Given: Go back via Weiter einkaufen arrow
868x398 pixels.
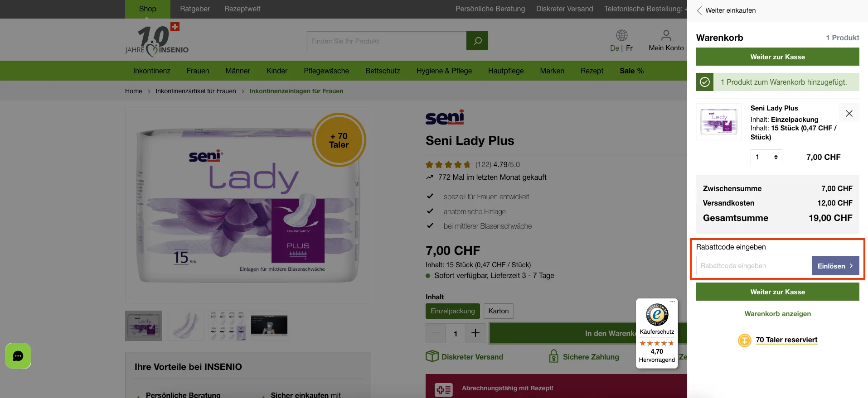Looking at the screenshot, I should click(x=700, y=10).
